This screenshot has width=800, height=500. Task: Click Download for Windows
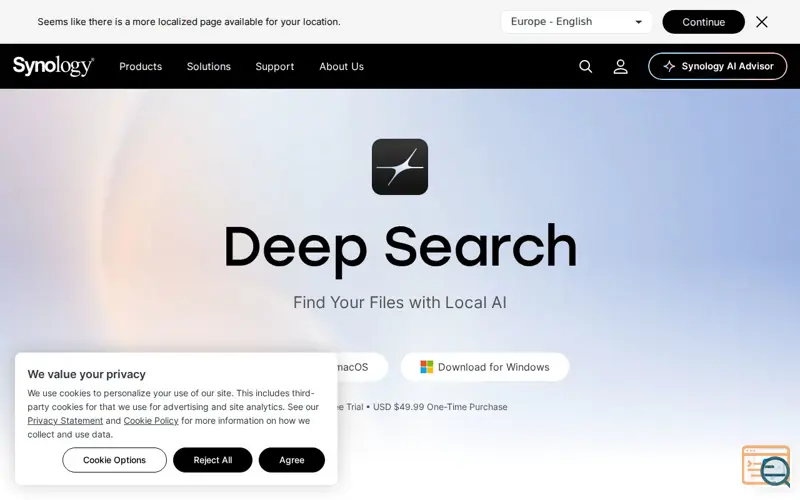pyautogui.click(x=485, y=367)
